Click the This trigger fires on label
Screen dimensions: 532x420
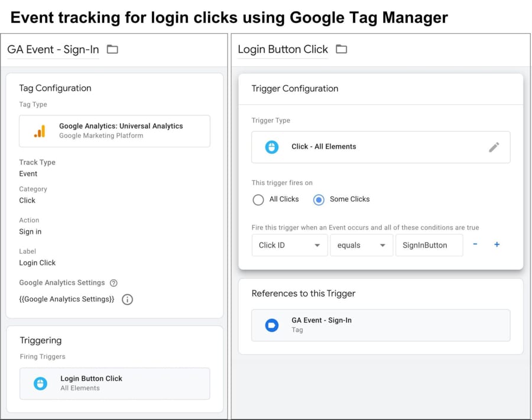click(x=282, y=183)
